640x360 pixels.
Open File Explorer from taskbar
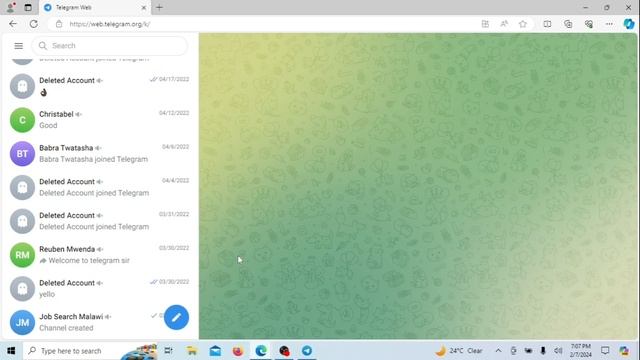click(191, 351)
